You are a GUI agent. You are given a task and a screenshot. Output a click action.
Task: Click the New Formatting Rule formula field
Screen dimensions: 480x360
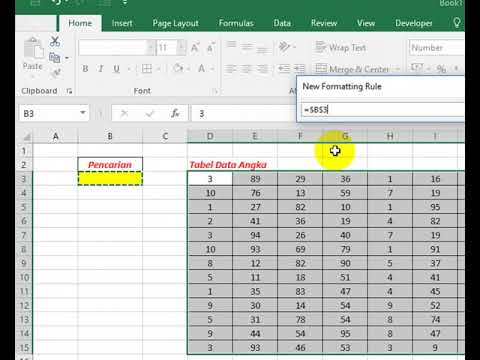pos(383,109)
